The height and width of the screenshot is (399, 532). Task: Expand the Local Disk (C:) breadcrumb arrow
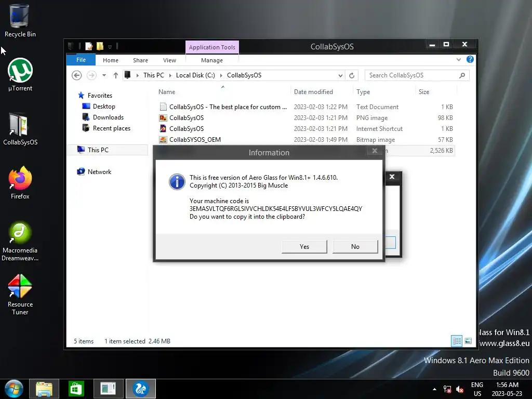pos(221,75)
